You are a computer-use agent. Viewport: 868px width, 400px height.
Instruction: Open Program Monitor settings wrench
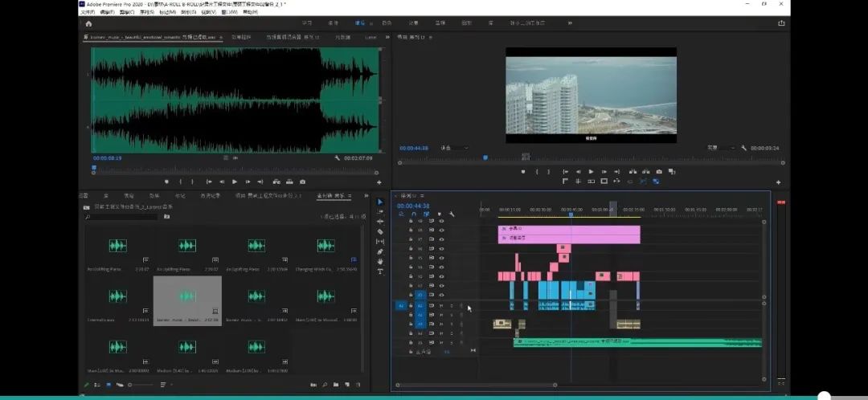(x=744, y=148)
